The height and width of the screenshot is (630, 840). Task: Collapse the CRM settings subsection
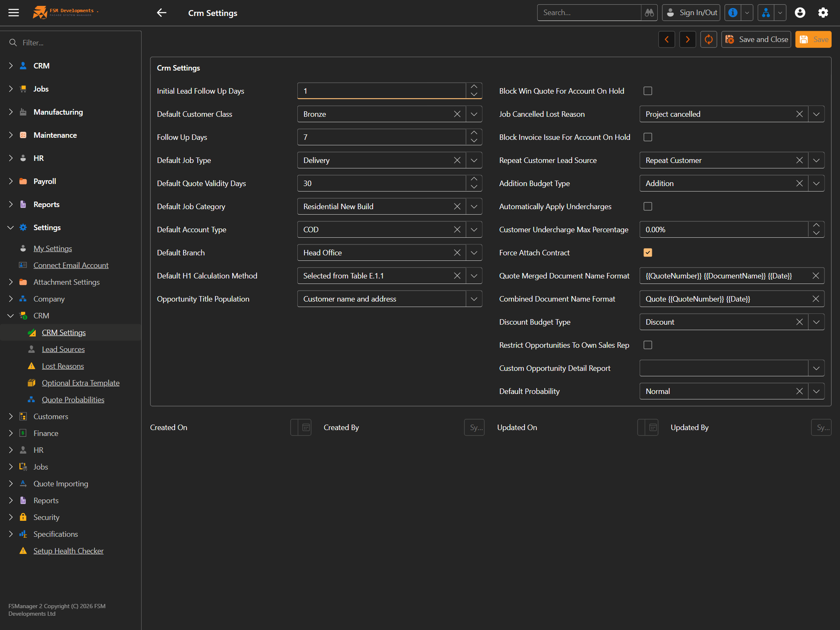tap(10, 315)
